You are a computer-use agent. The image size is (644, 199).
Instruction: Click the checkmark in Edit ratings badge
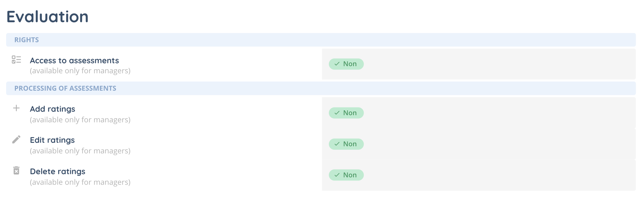[x=337, y=144]
